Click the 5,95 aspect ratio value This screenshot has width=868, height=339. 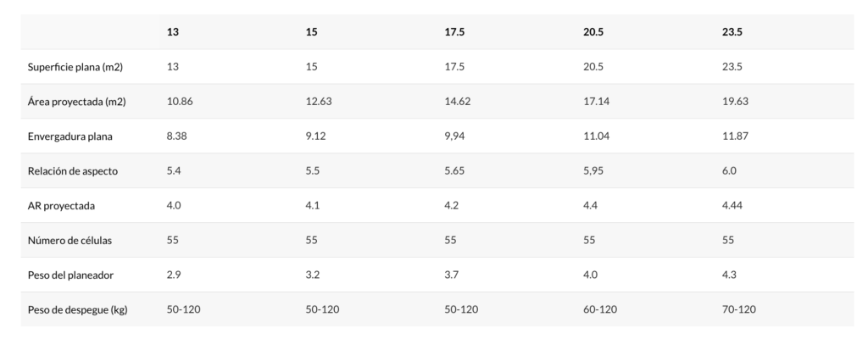tap(593, 170)
